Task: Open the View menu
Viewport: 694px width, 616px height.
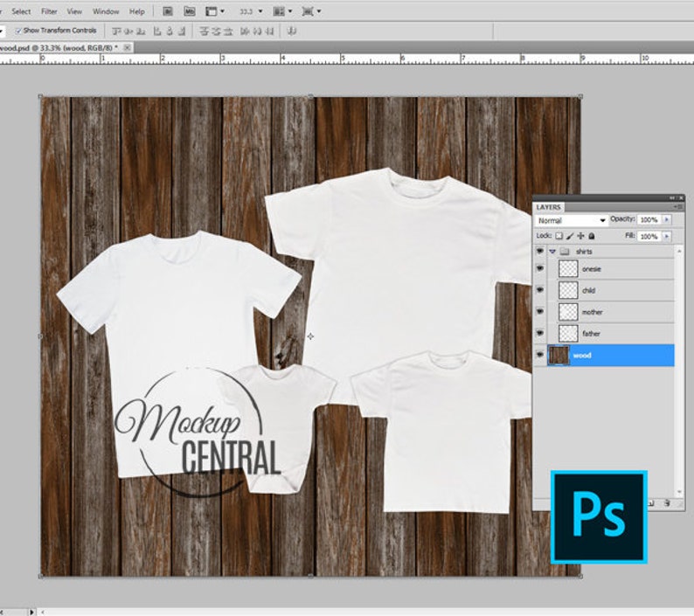Action: pos(74,11)
